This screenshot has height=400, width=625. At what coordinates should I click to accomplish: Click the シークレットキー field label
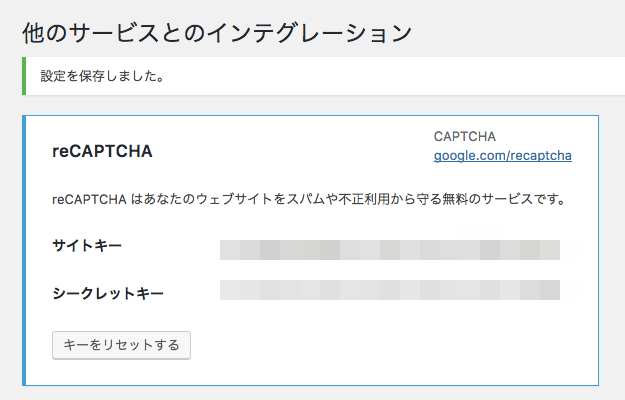coord(108,294)
